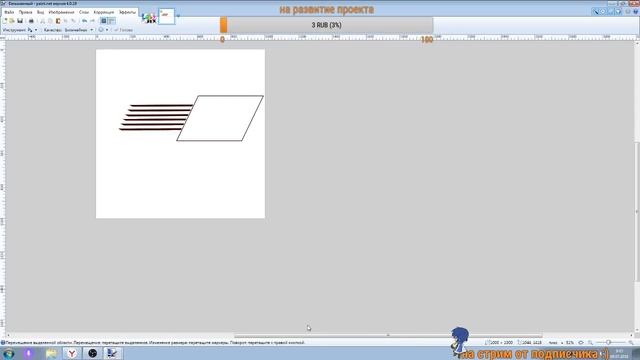Open the OBS Studio taskbar icon
This screenshot has width=640, height=360.
[93, 353]
